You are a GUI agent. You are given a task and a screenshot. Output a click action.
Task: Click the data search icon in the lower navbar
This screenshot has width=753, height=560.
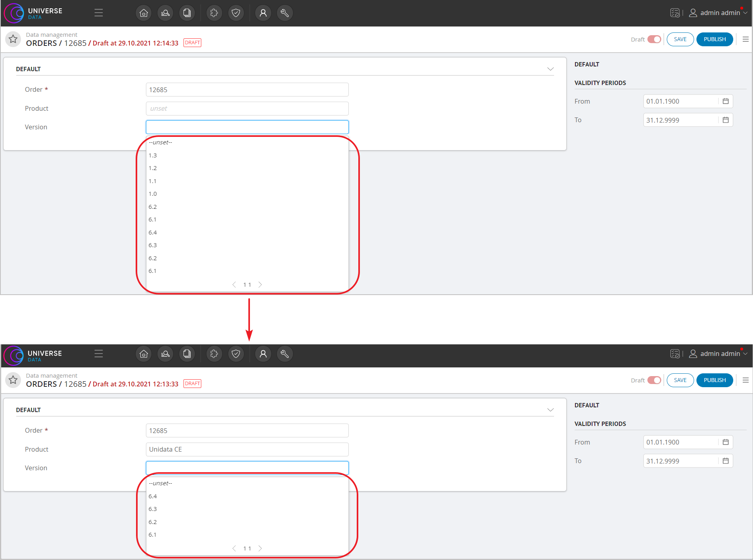pos(165,354)
